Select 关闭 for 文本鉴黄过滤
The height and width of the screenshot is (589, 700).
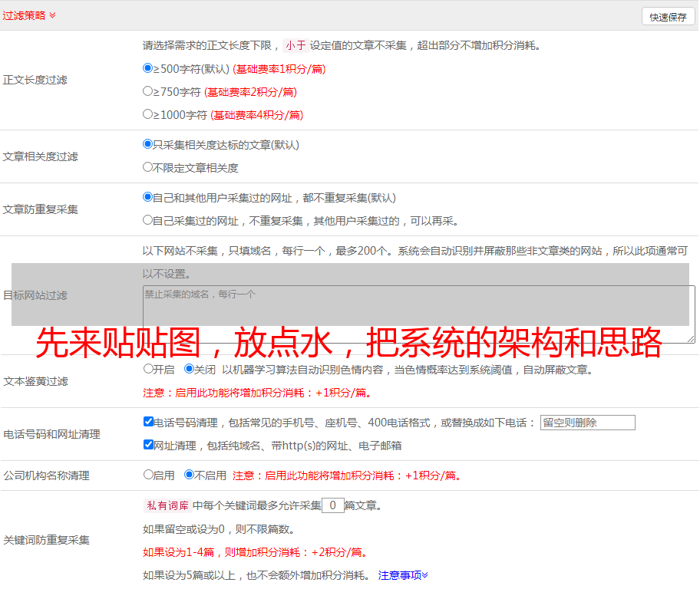click(x=189, y=369)
